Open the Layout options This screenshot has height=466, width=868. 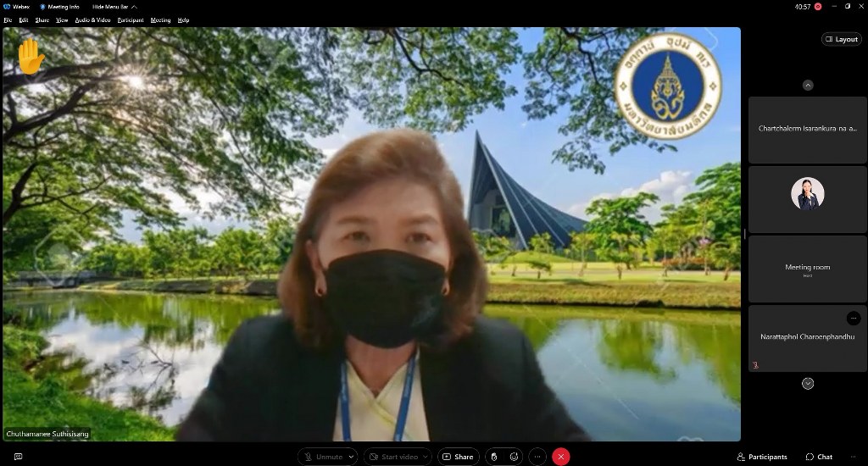(841, 39)
